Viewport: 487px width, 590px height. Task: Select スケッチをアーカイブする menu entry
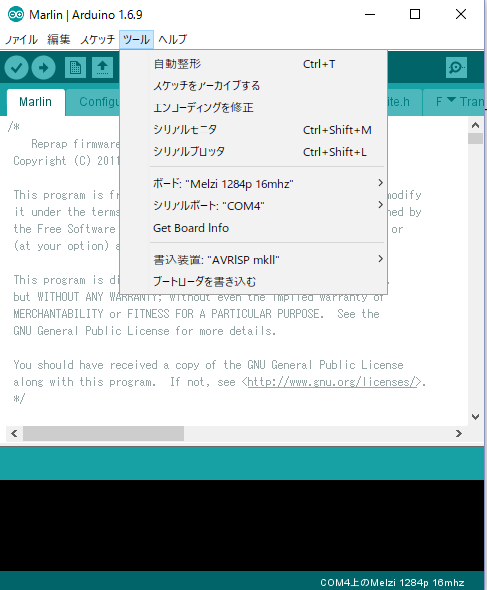pos(253,86)
